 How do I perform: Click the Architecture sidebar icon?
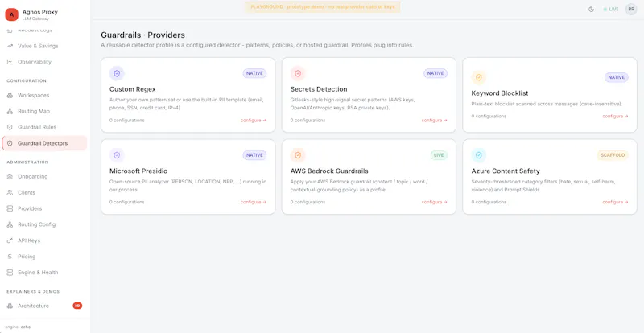(x=10, y=306)
